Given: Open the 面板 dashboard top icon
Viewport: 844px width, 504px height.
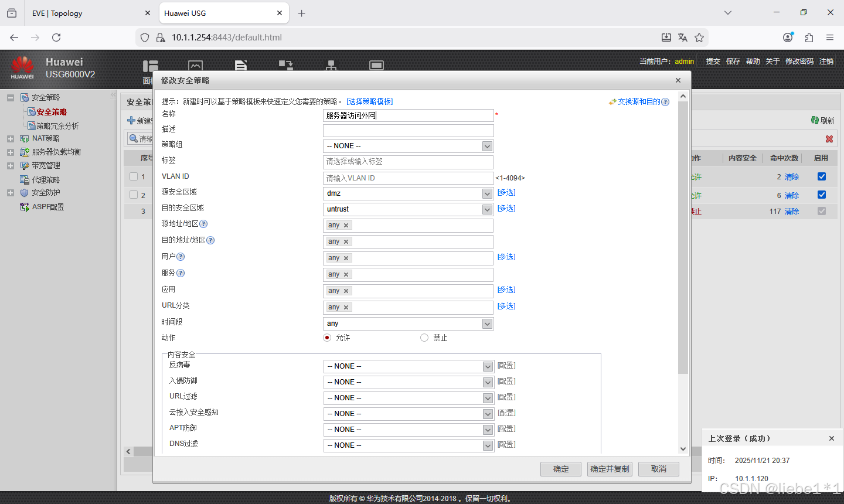Looking at the screenshot, I should point(151,66).
